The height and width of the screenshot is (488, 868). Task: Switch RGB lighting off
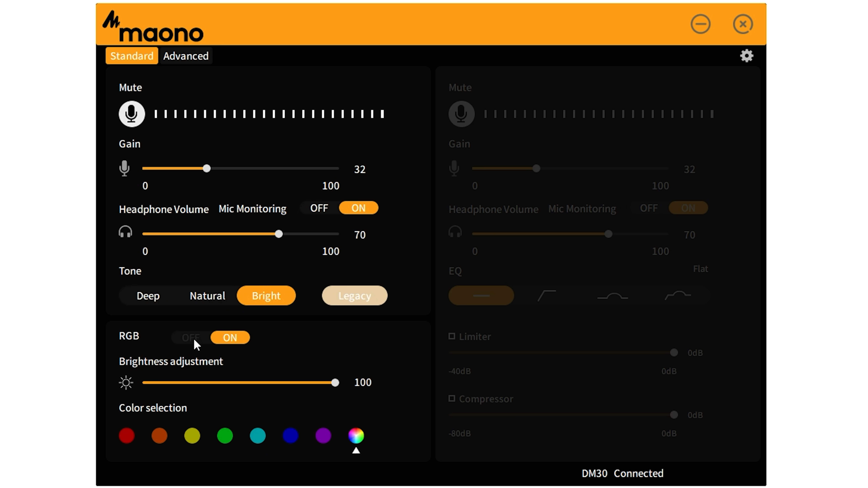pos(191,337)
